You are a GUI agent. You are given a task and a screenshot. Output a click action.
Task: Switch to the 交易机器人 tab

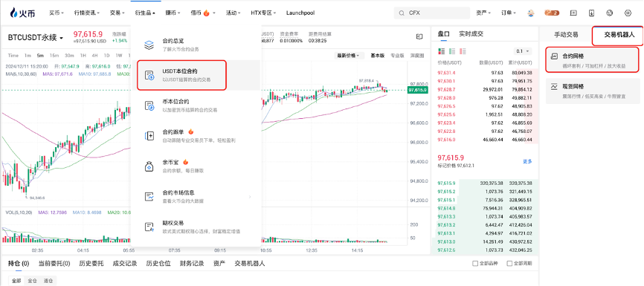(x=619, y=35)
